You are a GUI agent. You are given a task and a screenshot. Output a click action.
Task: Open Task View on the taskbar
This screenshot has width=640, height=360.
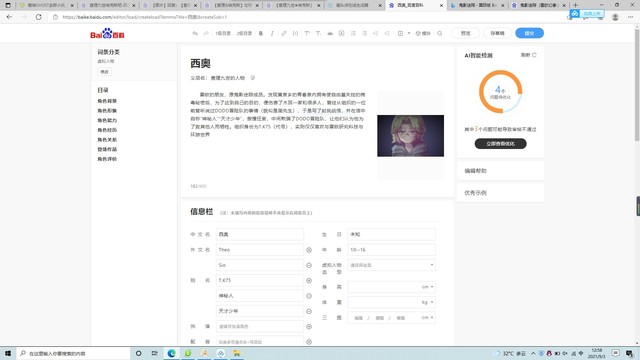(155, 353)
